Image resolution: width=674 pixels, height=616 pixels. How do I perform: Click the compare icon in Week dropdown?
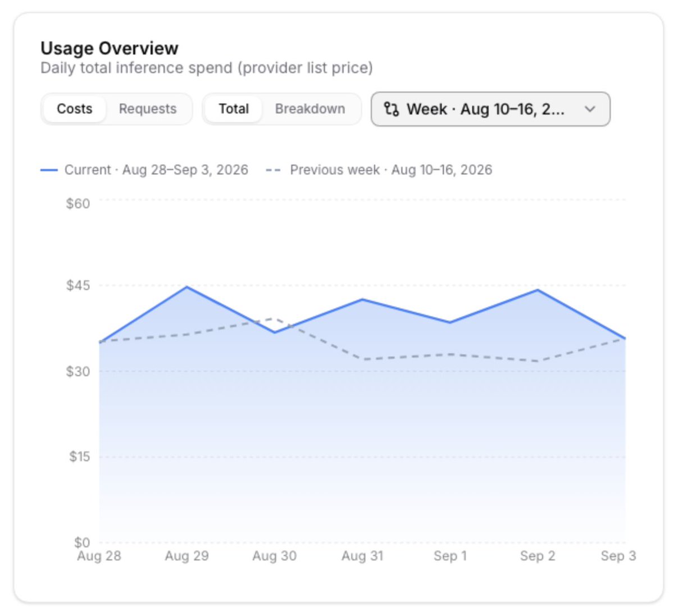point(391,109)
